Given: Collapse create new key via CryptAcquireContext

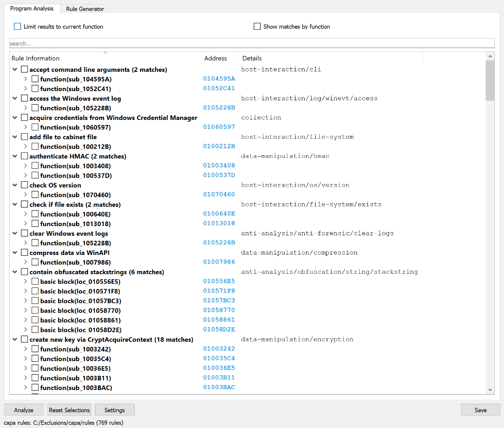Looking at the screenshot, I should (15, 339).
